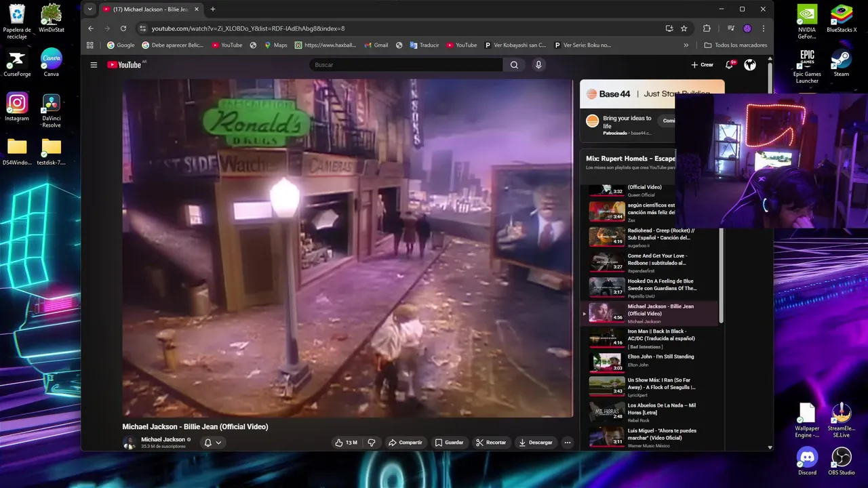Image resolution: width=868 pixels, height=488 pixels.
Task: Like the video with thumbs up
Action: pos(346,443)
